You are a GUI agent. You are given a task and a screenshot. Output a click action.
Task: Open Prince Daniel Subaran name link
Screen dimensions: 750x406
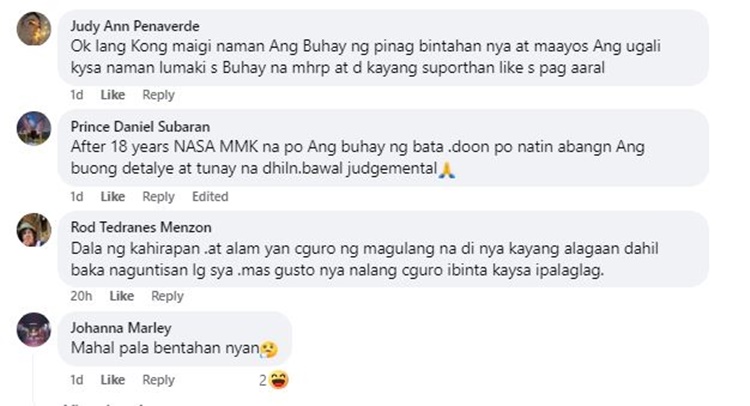tap(140, 127)
